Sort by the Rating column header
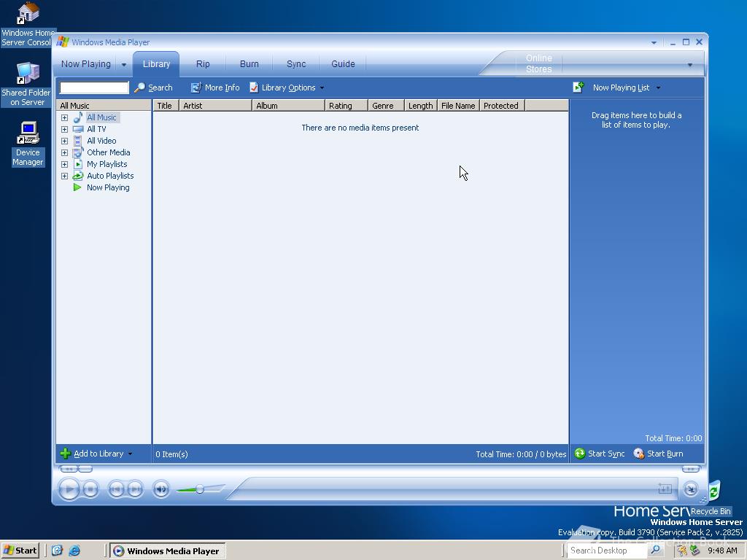Viewport: 747px width, 560px height. point(347,106)
